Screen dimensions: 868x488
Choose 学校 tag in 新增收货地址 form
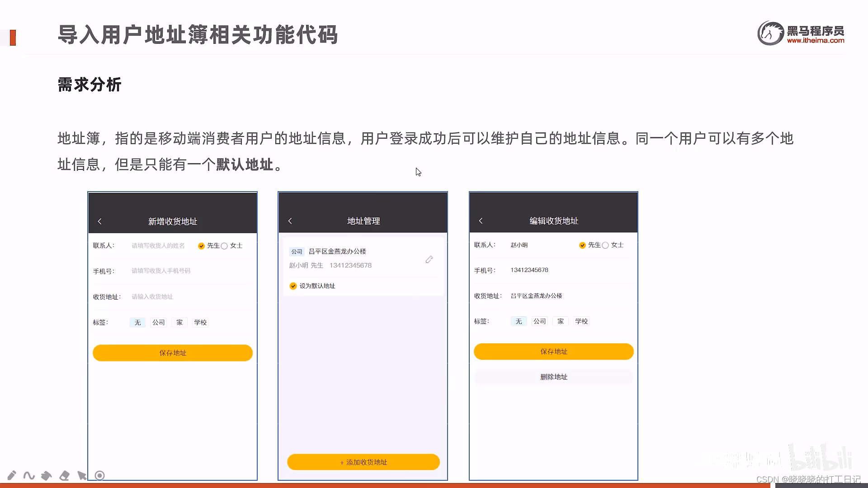(200, 323)
